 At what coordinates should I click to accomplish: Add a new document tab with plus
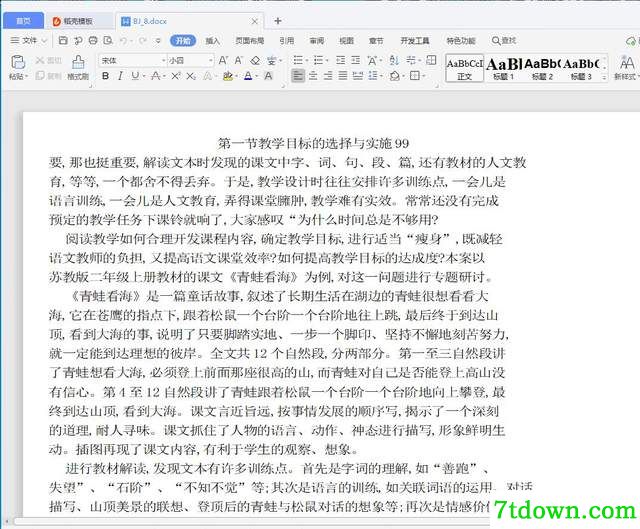coord(278,21)
